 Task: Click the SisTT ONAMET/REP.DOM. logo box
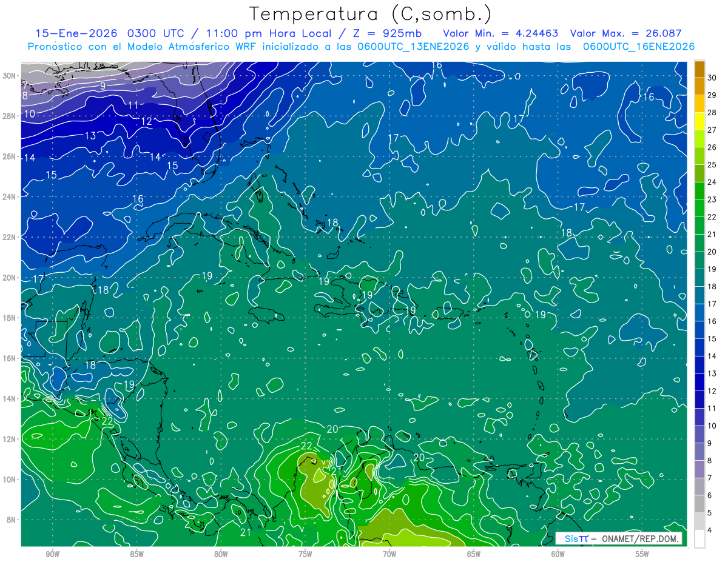619,538
